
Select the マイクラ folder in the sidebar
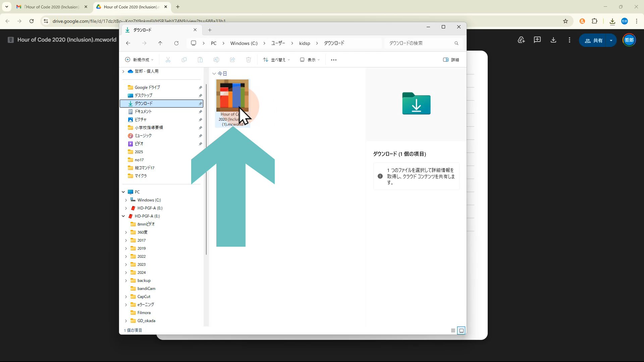tap(141, 176)
